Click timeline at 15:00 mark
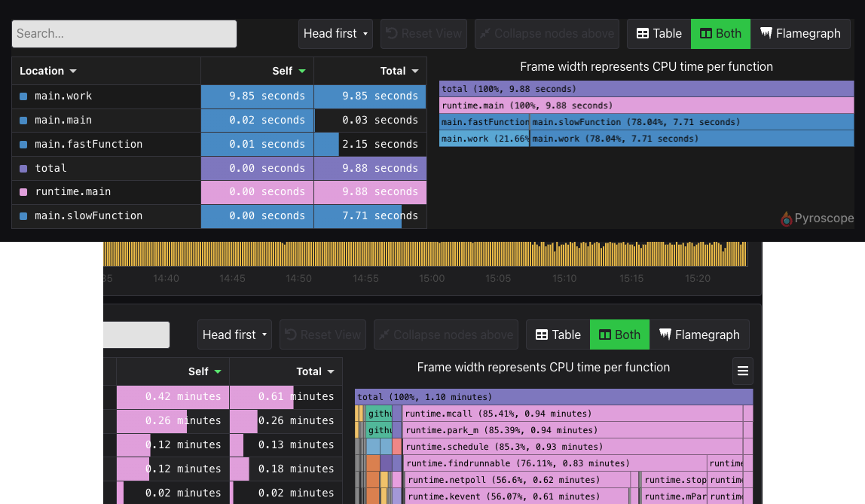 coord(432,279)
